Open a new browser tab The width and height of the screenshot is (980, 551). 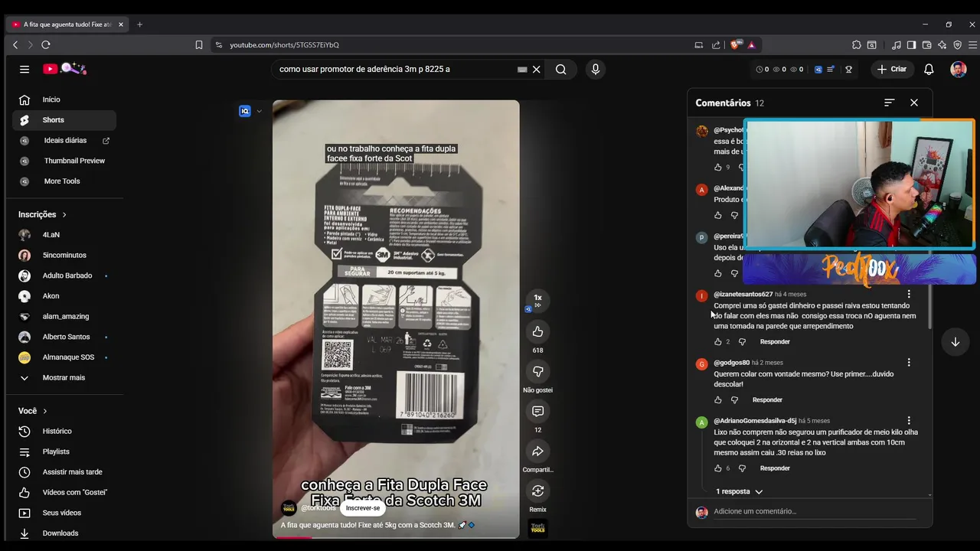point(139,24)
